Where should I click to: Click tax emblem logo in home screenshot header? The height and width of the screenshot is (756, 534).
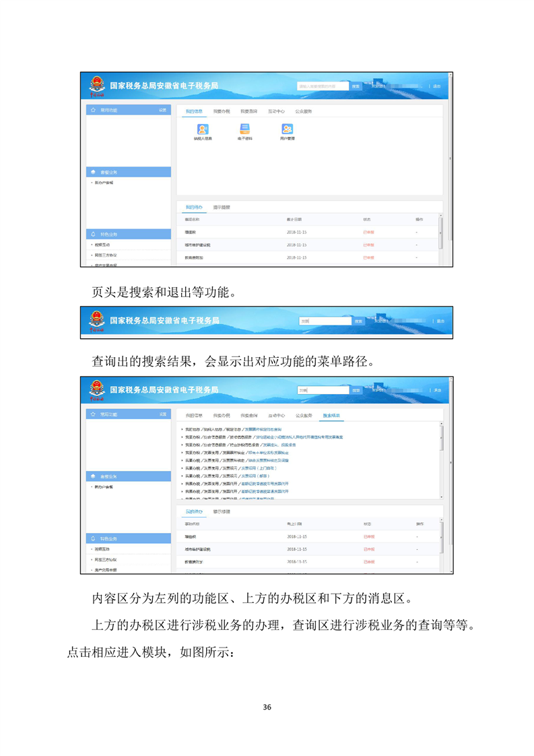pyautogui.click(x=97, y=86)
